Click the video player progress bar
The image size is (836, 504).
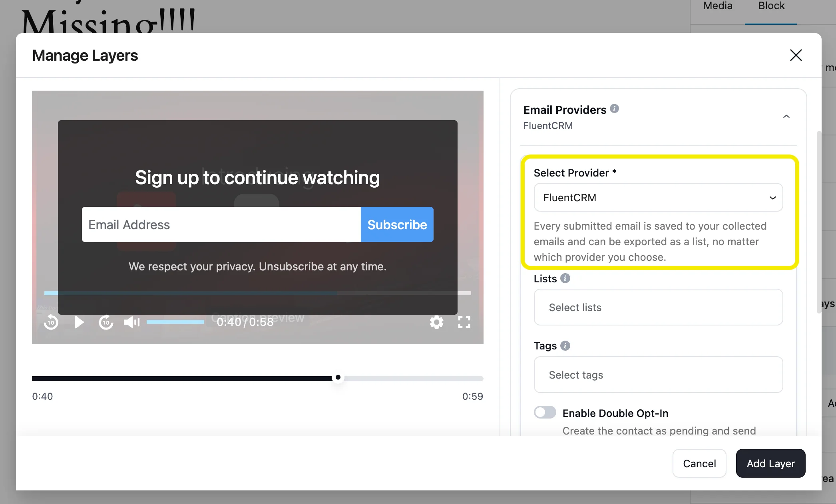click(x=257, y=293)
